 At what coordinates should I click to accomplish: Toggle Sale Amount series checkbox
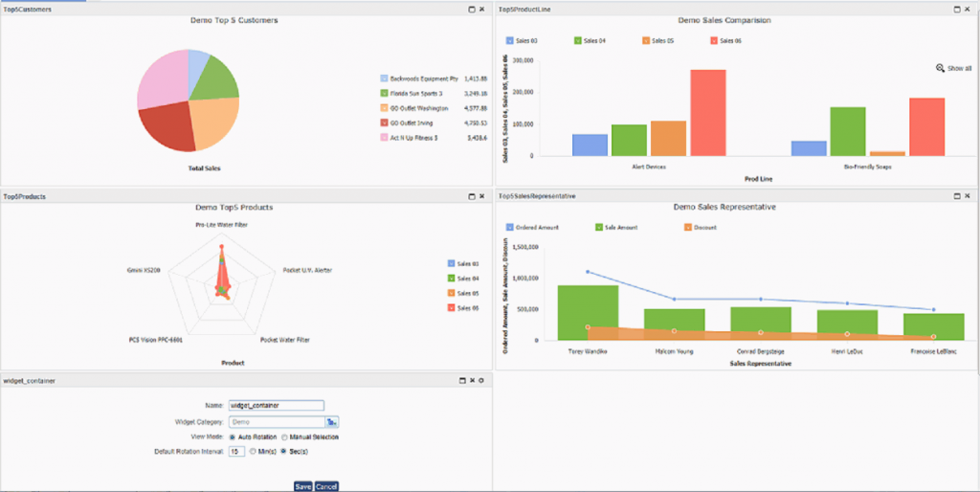[599, 228]
